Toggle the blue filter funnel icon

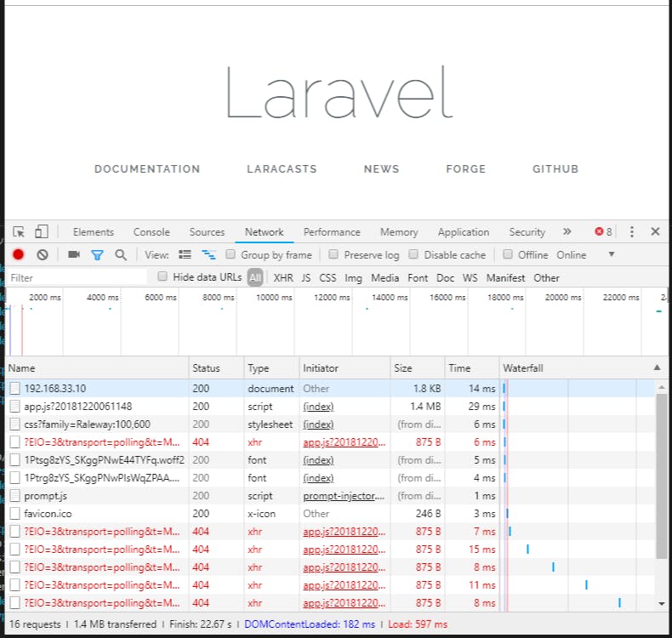pos(97,255)
